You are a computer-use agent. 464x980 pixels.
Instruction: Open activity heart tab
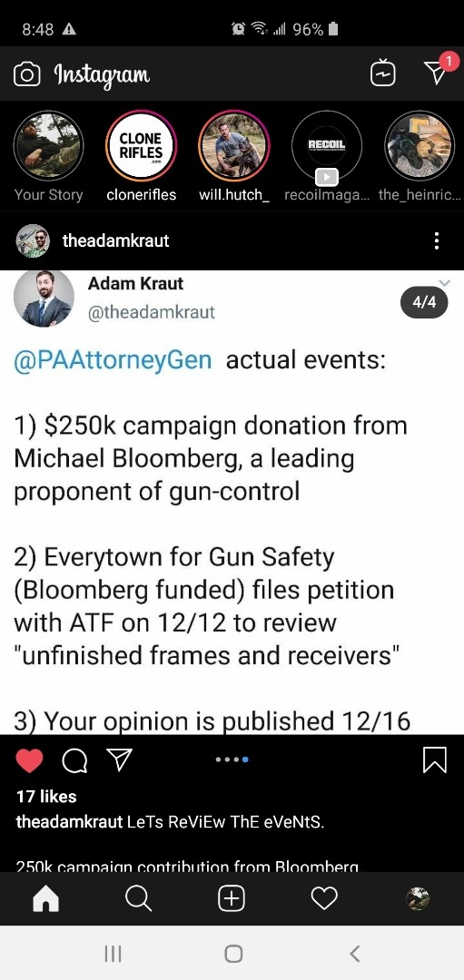click(324, 898)
